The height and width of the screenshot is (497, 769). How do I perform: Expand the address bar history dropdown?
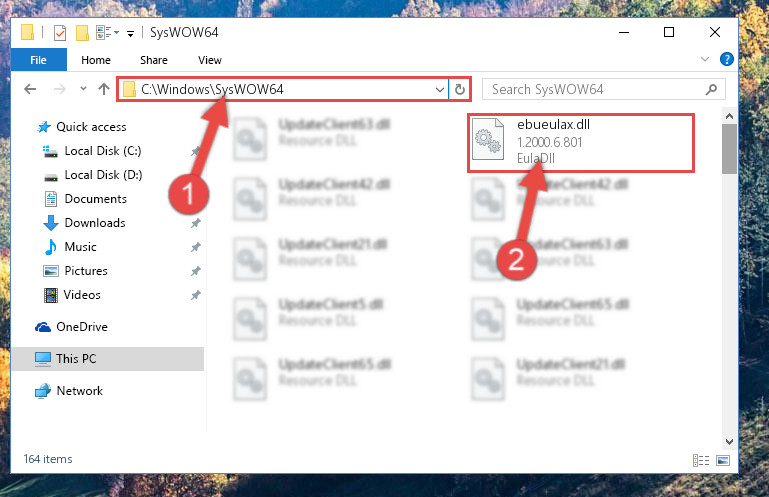439,89
